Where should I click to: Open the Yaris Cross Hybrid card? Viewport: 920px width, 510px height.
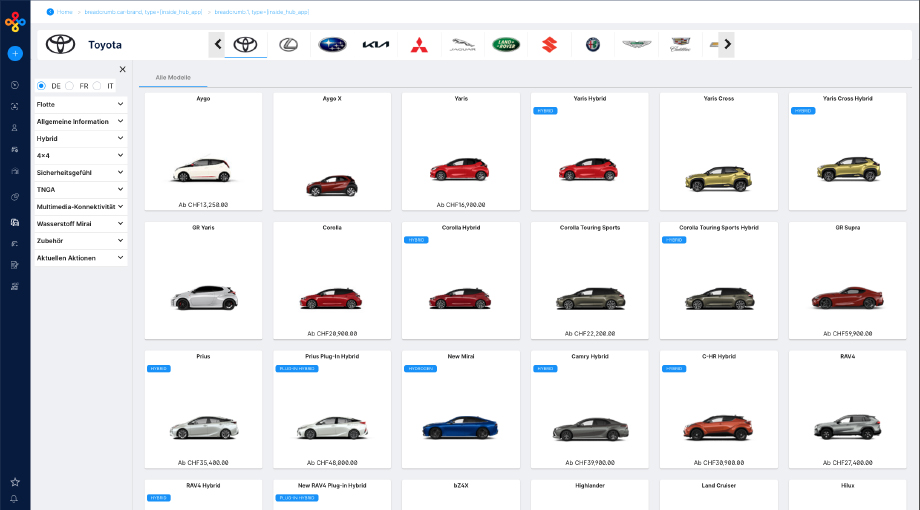pyautogui.click(x=847, y=151)
